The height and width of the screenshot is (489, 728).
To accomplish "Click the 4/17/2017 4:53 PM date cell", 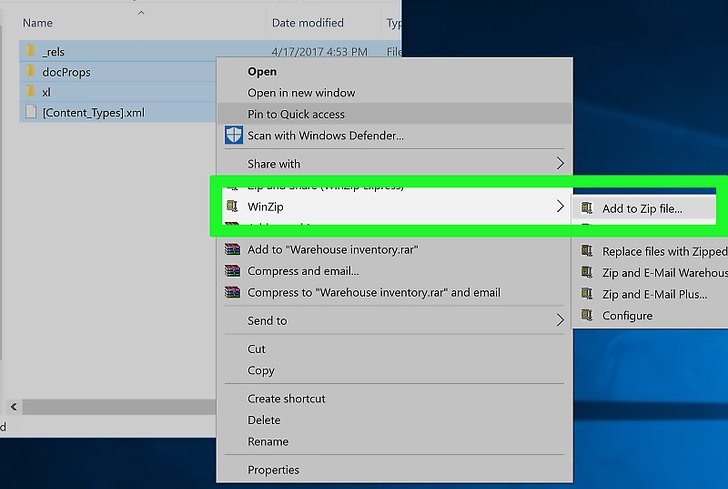I will coord(319,52).
